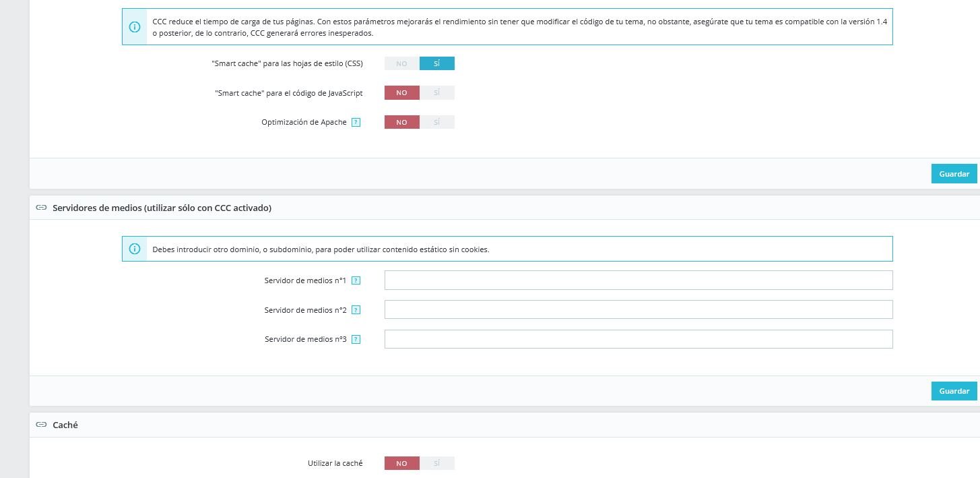Viewport: 980px width, 478px height.
Task: Click the info icon in the cookies domain notice
Action: [135, 249]
